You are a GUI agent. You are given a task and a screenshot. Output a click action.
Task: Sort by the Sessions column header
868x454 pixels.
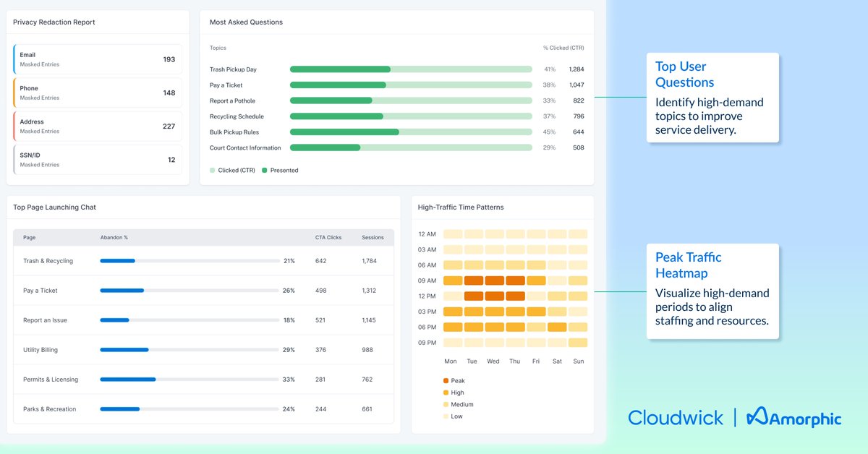373,237
